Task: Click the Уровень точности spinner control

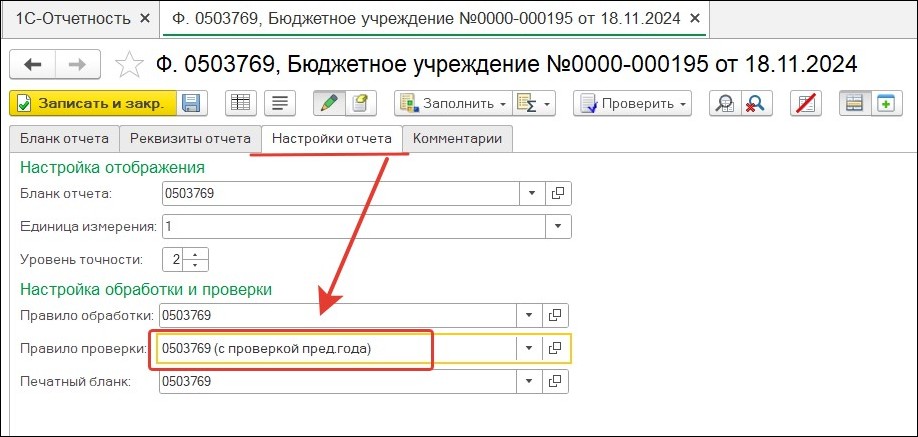Action: pyautogui.click(x=196, y=259)
